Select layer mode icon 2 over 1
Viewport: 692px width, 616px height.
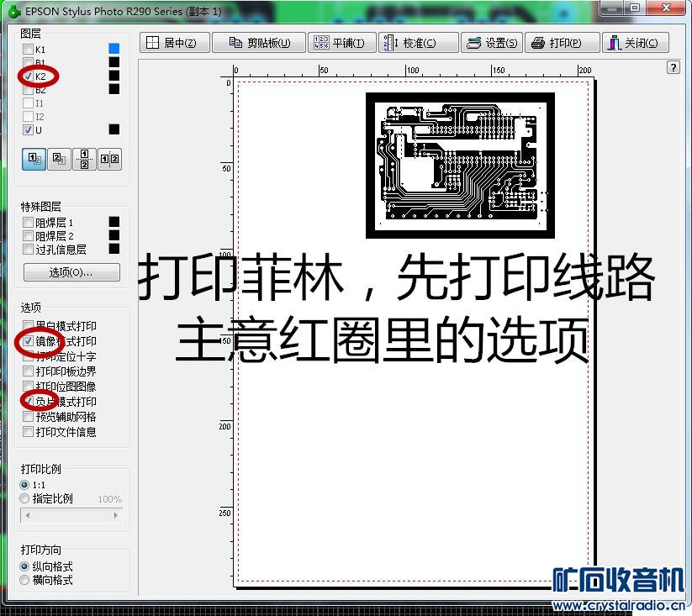(x=59, y=159)
